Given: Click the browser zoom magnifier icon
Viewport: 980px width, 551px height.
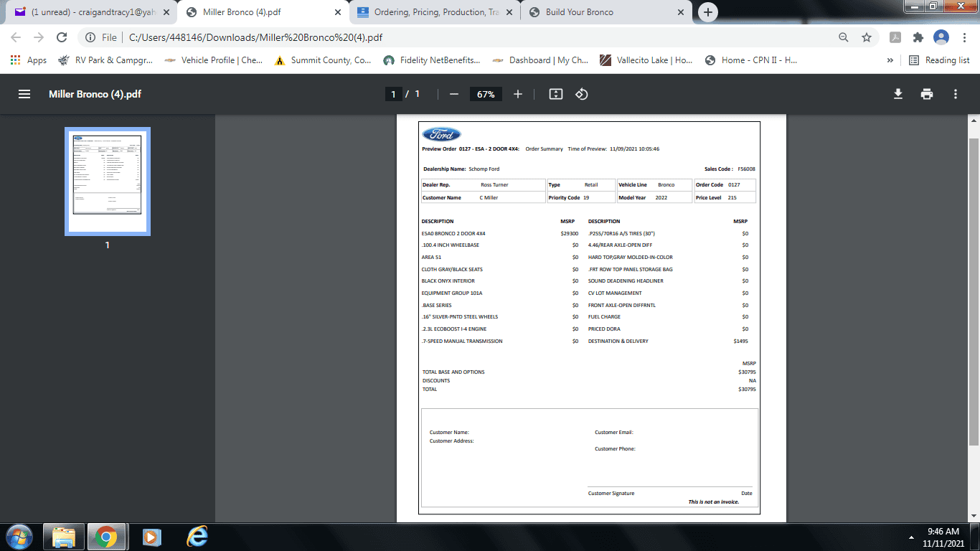Looking at the screenshot, I should [844, 37].
